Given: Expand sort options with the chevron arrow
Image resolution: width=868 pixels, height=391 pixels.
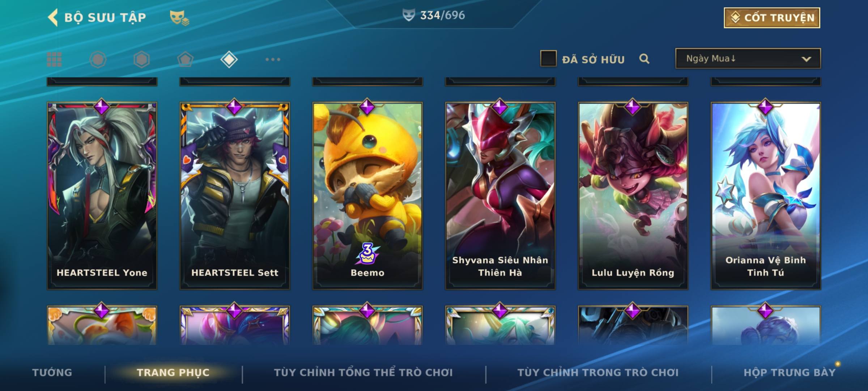Looking at the screenshot, I should (x=806, y=59).
